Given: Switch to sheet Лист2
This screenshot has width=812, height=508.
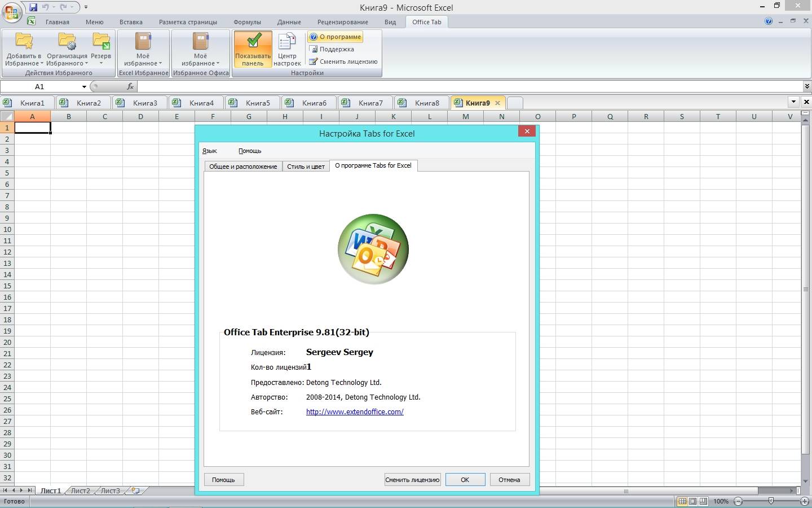Looking at the screenshot, I should 81,491.
